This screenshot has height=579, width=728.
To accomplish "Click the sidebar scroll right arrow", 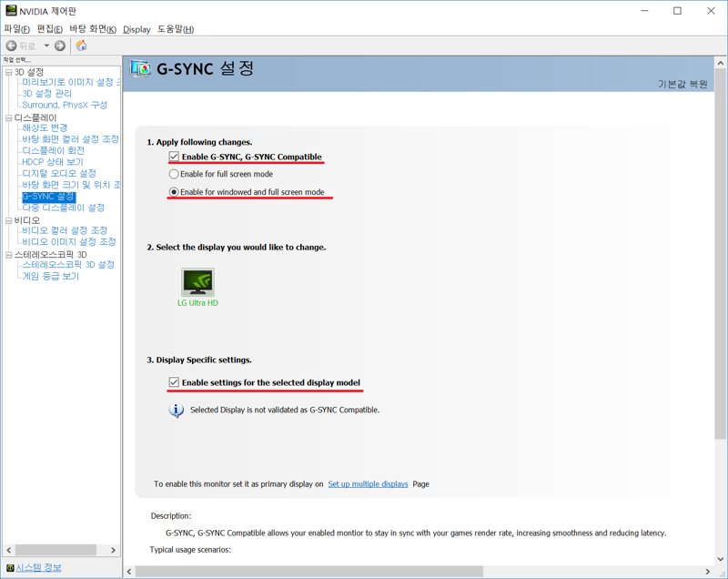I will (113, 550).
